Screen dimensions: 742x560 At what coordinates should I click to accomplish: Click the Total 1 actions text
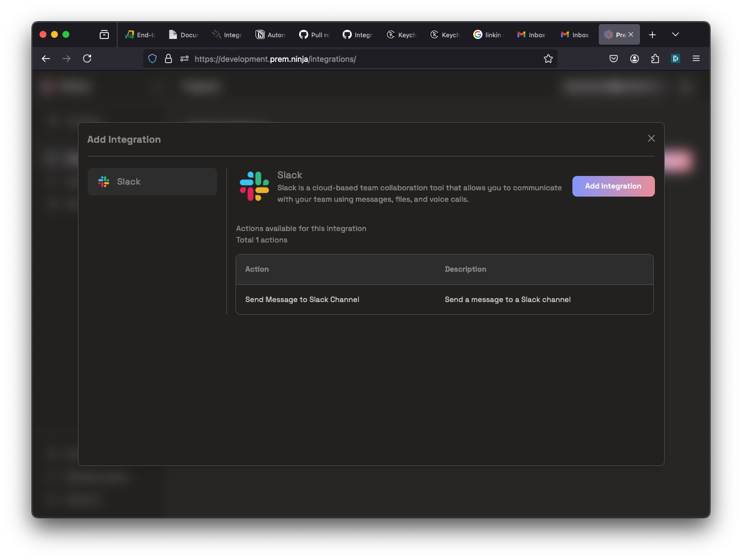point(262,240)
